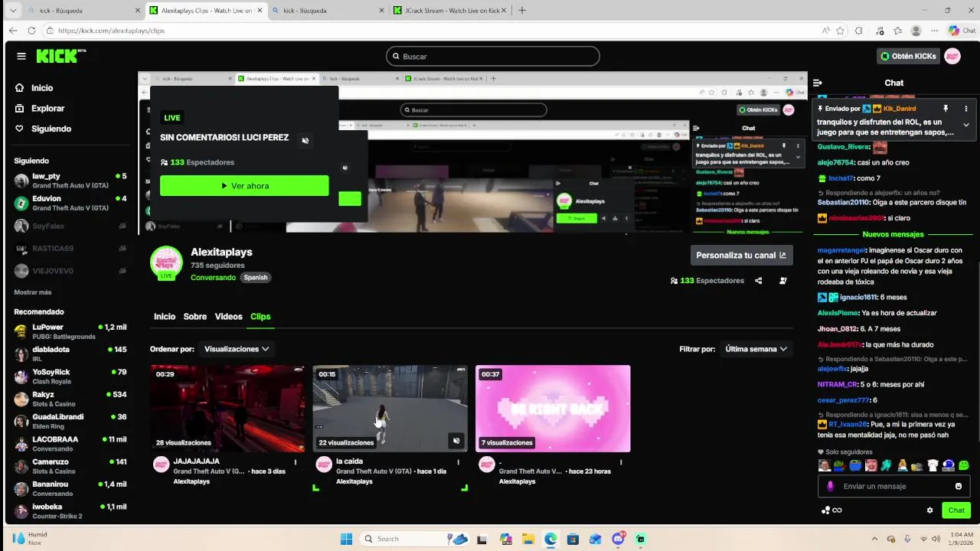Unmute the stream preview overlay
Image resolution: width=980 pixels, height=551 pixels.
(x=305, y=141)
